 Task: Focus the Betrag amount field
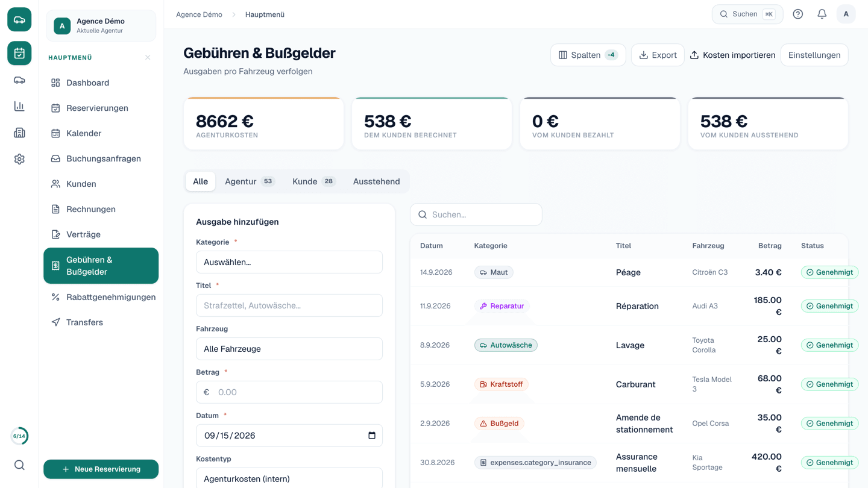[289, 392]
